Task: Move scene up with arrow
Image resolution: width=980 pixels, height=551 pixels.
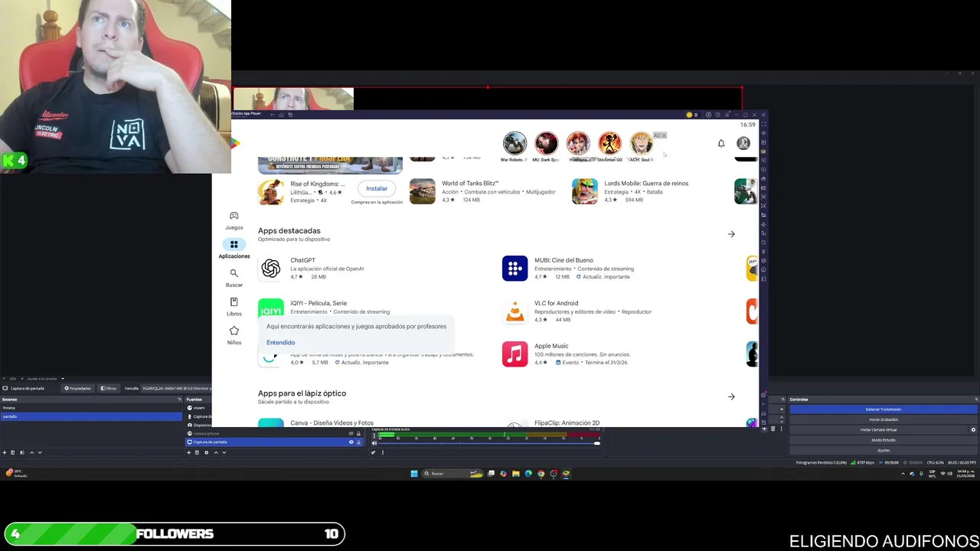Action: pos(31,452)
